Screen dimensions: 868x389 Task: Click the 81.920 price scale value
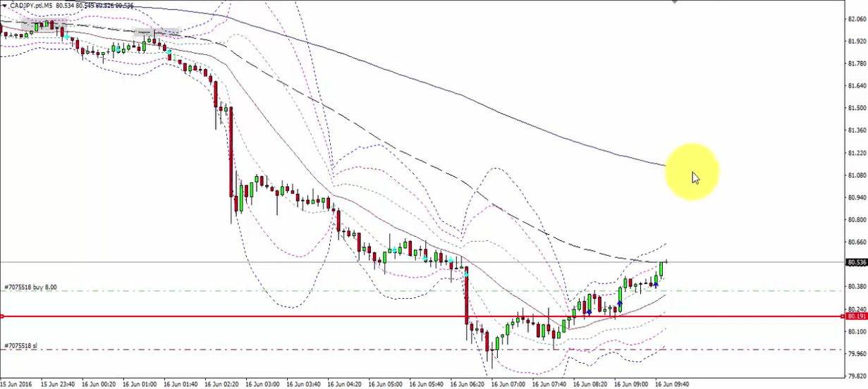pos(857,42)
